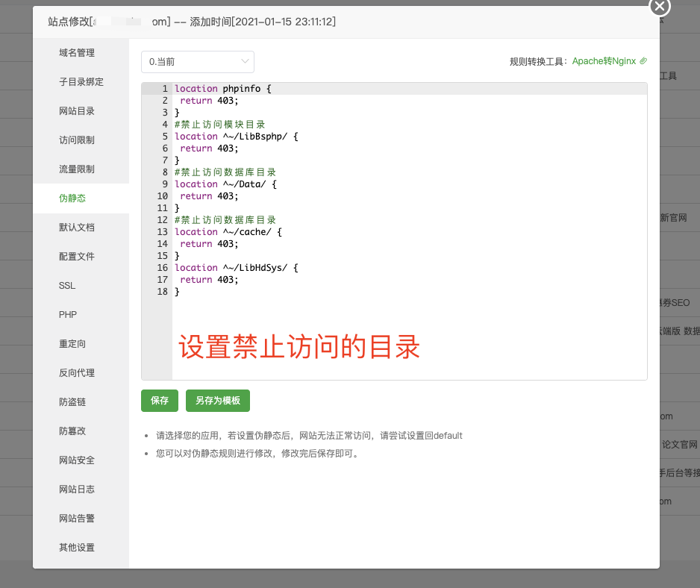Click the hint about setting back to default
The image size is (700, 588).
[309, 435]
